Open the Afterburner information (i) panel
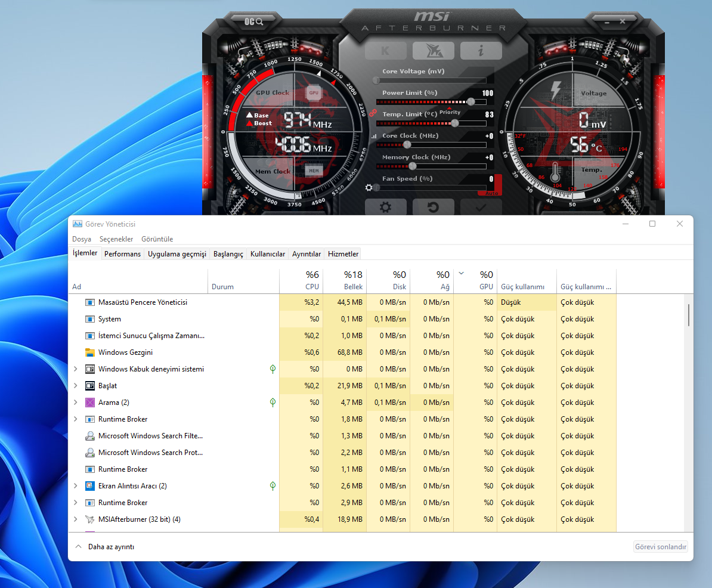Image resolution: width=712 pixels, height=588 pixels. coord(481,51)
